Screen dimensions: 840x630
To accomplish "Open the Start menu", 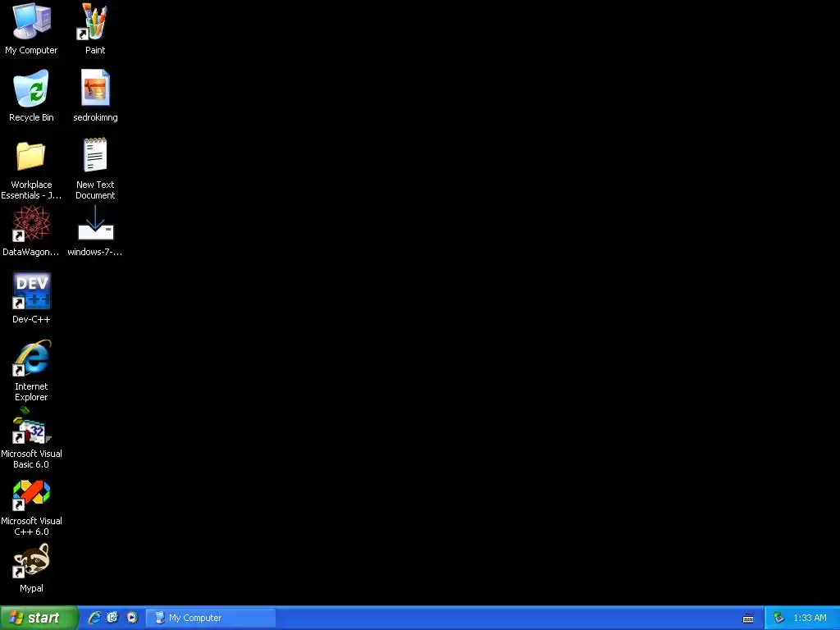I will click(39, 618).
